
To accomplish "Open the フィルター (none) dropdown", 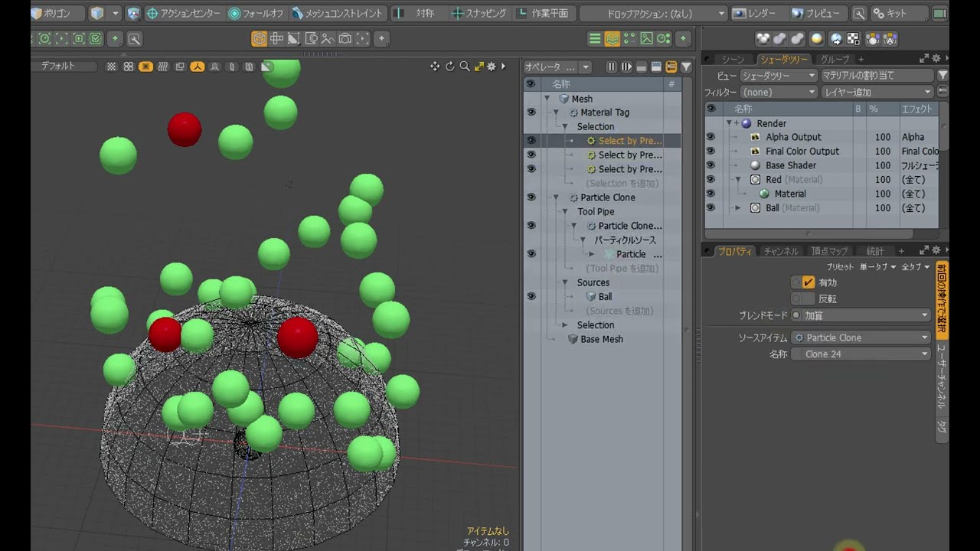I will [779, 92].
